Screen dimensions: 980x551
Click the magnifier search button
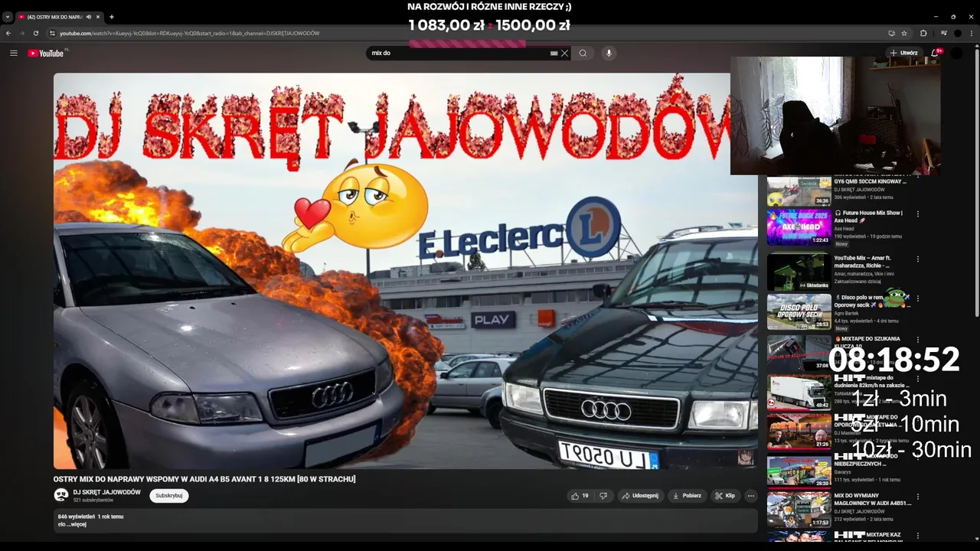pyautogui.click(x=583, y=53)
